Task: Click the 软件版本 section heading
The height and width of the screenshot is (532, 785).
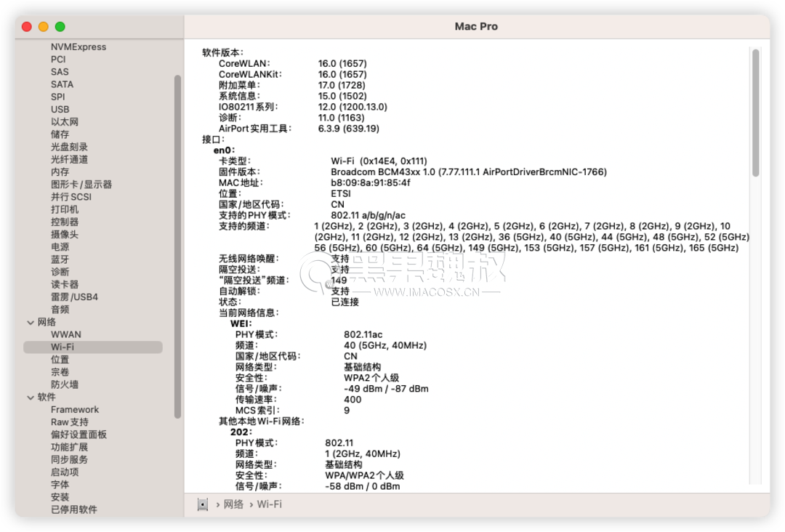Action: [x=223, y=52]
